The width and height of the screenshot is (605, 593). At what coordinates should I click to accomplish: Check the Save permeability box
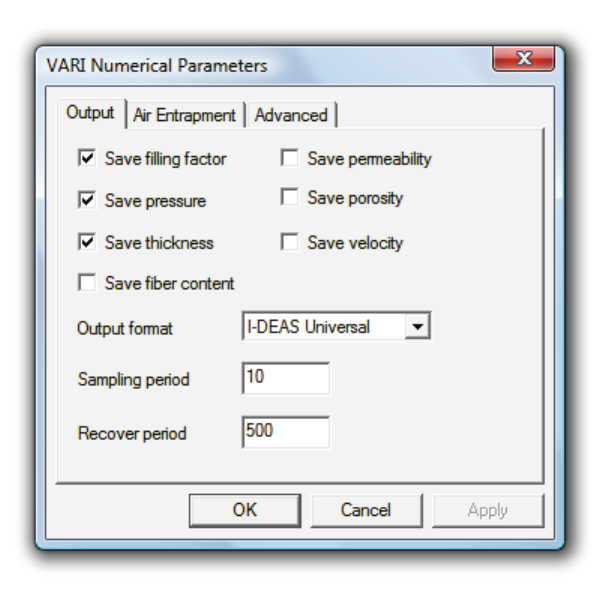[x=289, y=158]
